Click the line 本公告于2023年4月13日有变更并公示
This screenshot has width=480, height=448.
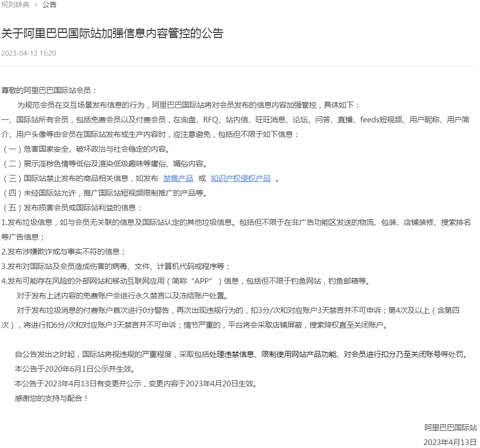tap(135, 384)
